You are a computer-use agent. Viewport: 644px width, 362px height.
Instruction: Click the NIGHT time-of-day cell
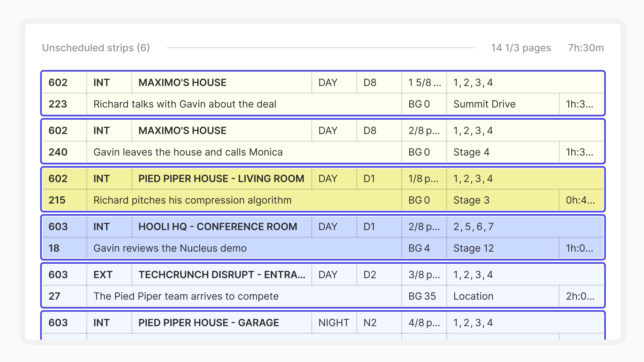pyautogui.click(x=334, y=323)
